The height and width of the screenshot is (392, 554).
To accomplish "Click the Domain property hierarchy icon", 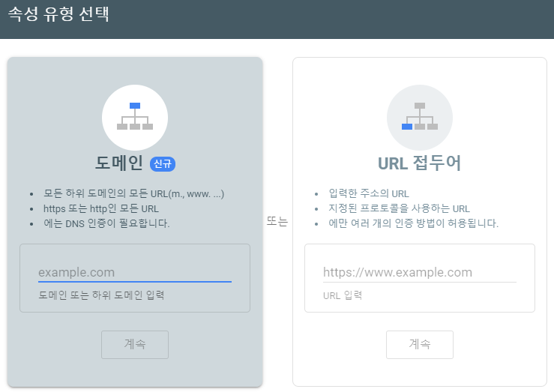I will pyautogui.click(x=135, y=117).
